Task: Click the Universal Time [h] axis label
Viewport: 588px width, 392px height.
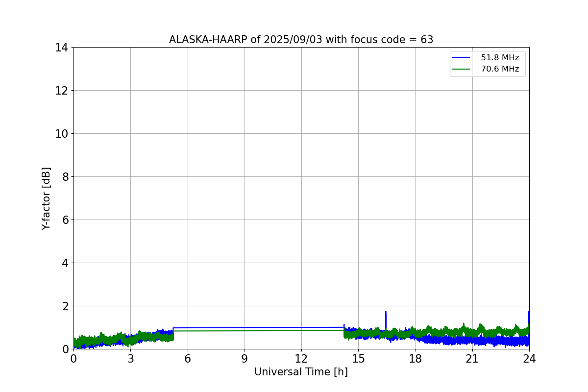Action: click(301, 372)
